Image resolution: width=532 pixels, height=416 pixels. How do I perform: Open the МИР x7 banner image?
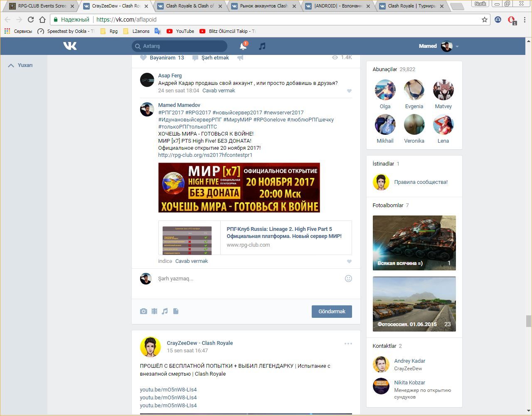tap(239, 188)
